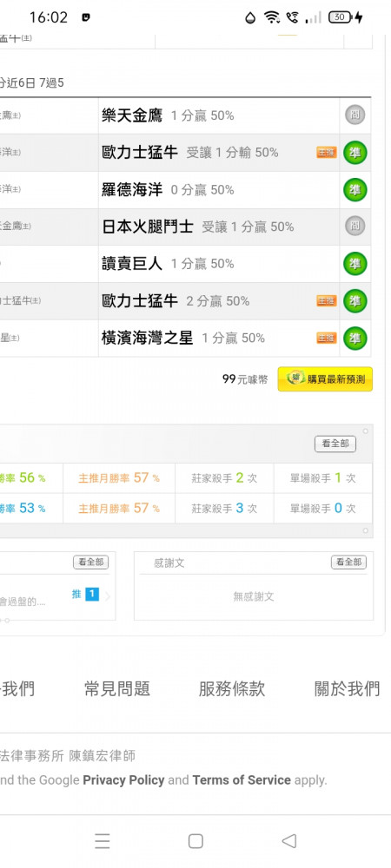The height and width of the screenshot is (868, 391).
Task: Tap the Android home square button
Action: pos(195,841)
